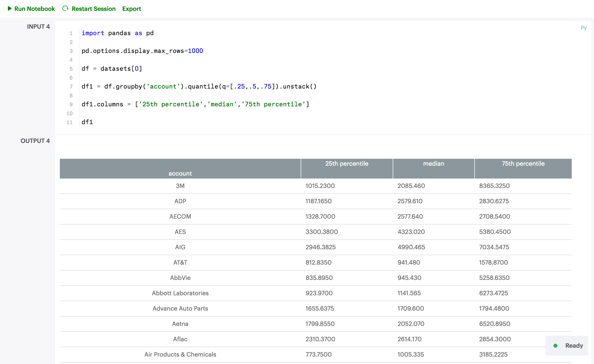Click the max_rows=1000 code line
The height and width of the screenshot is (364, 594).
(x=142, y=51)
